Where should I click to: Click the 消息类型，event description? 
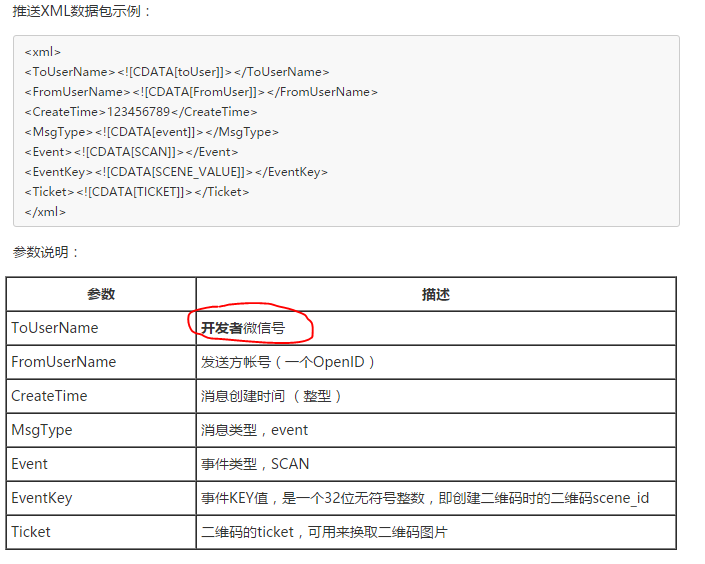pyautogui.click(x=436, y=430)
